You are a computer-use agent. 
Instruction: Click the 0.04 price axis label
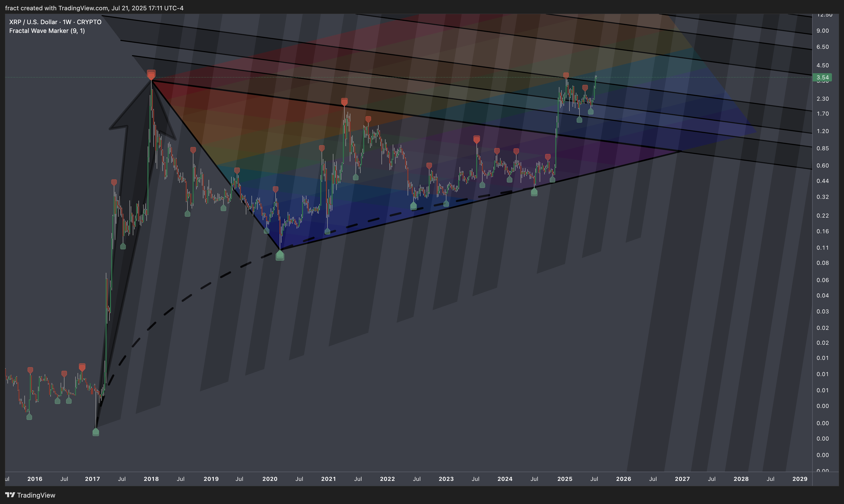pyautogui.click(x=823, y=295)
